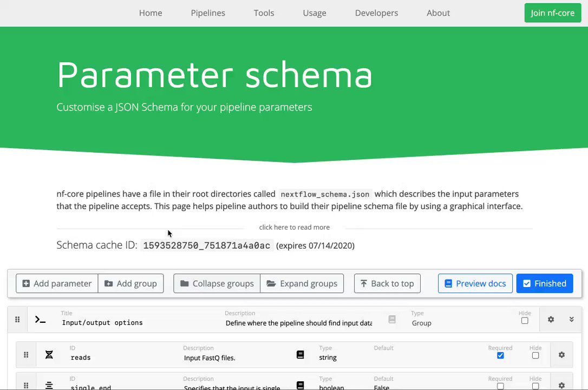Click the nextflow_schema.json code text
Viewport: 588px width, 390px height.
pyautogui.click(x=325, y=194)
